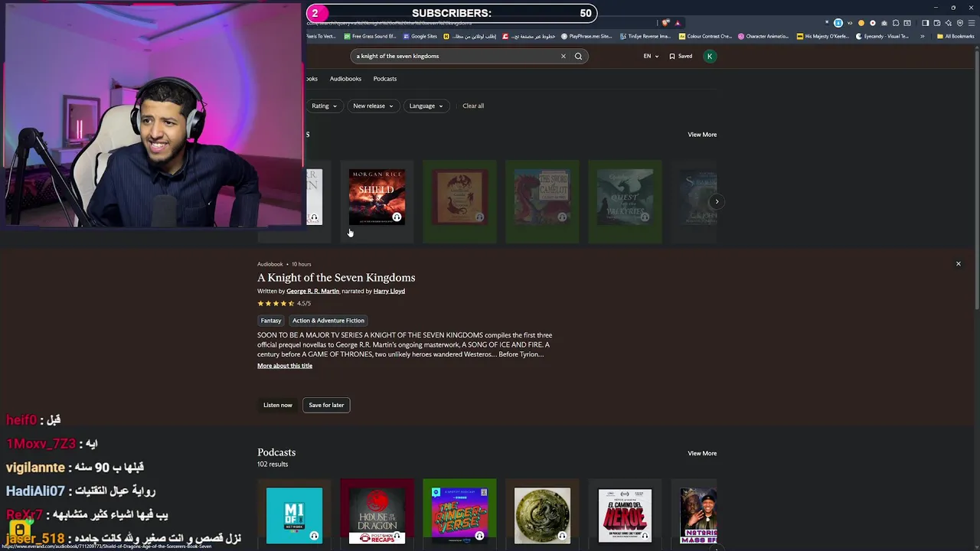This screenshot has height=551, width=980.
Task: Open the Morgan Rice Shield audiobook cover
Action: click(x=377, y=197)
